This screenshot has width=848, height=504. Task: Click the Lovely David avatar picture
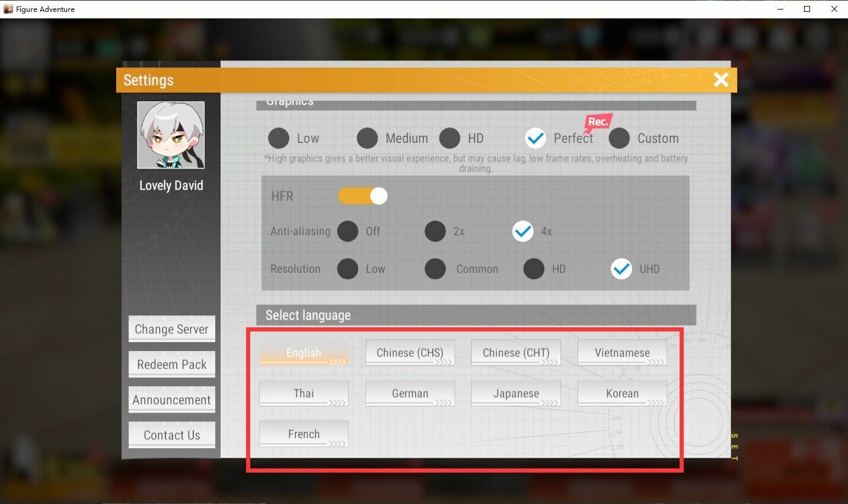(171, 135)
